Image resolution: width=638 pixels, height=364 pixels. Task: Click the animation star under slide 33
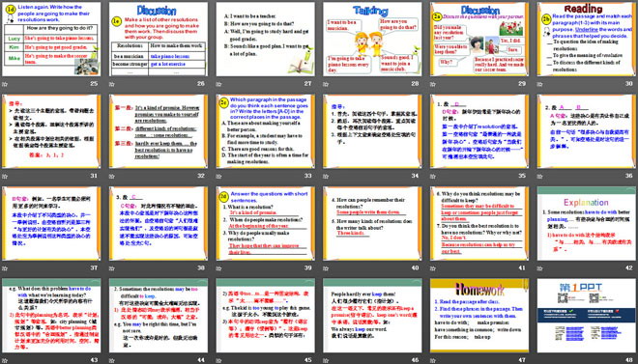click(218, 177)
